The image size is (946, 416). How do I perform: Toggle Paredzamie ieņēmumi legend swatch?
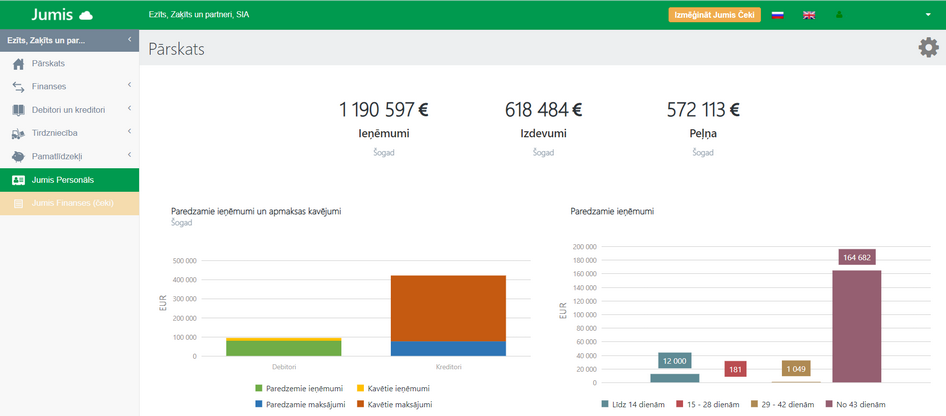259,388
